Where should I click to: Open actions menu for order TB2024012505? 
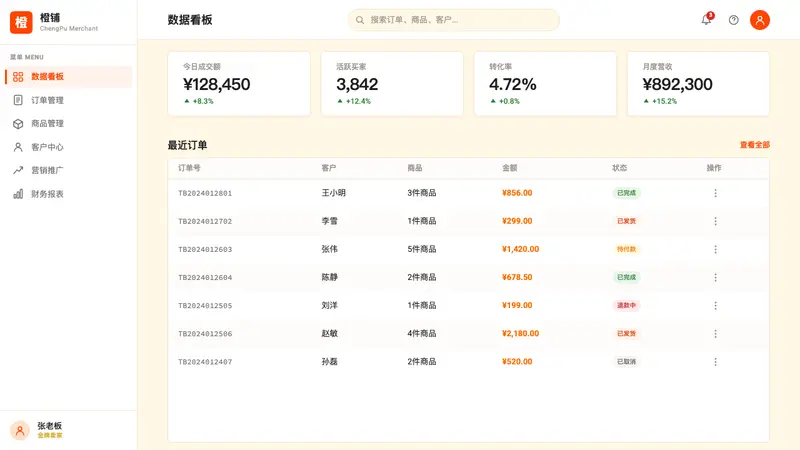[x=715, y=305]
